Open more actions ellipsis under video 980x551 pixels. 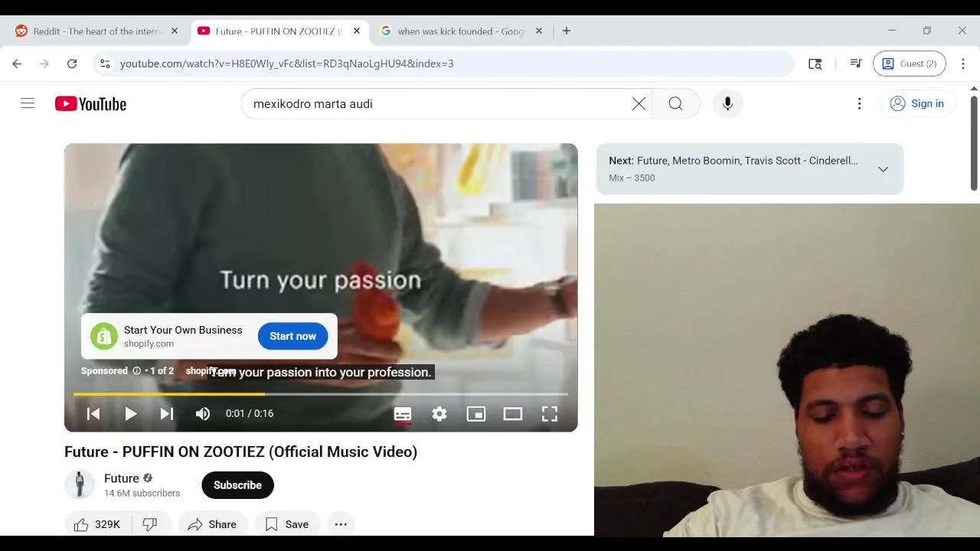point(341,524)
